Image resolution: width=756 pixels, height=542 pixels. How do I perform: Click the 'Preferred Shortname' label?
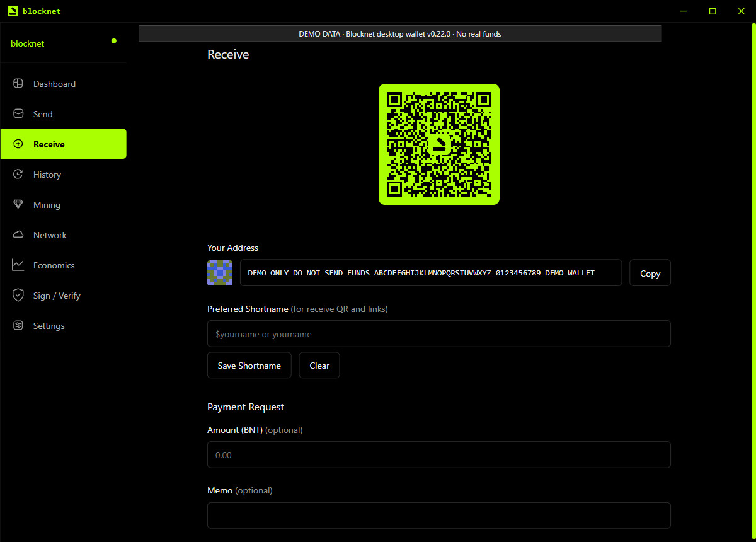248,309
